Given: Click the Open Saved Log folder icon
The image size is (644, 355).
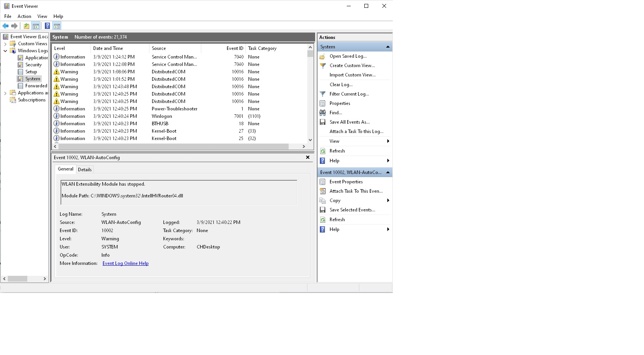Looking at the screenshot, I should 323,56.
